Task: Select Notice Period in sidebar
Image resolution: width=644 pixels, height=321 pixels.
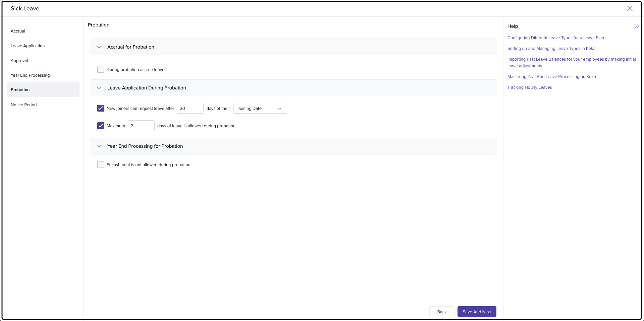Action: tap(24, 105)
